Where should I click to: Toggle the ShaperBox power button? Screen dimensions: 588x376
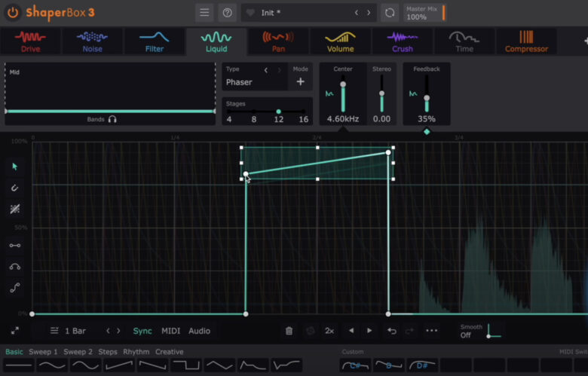pos(13,13)
